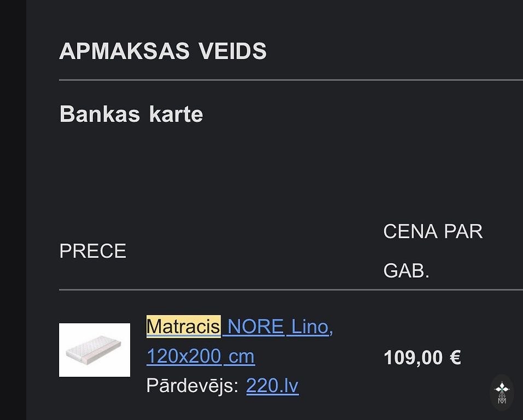Click the "CENA PAR" header text

click(x=433, y=231)
